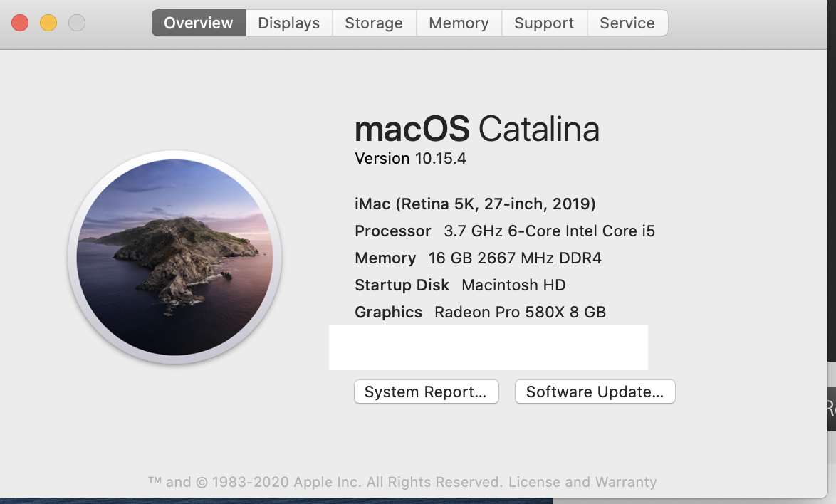Open System Report
This screenshot has height=504, width=836.
pyautogui.click(x=426, y=392)
